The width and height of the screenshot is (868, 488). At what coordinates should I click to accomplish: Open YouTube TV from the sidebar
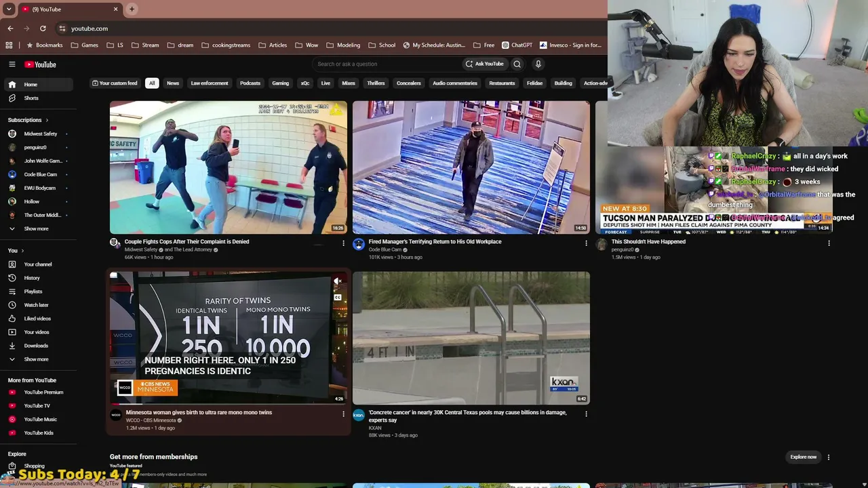[x=37, y=406]
